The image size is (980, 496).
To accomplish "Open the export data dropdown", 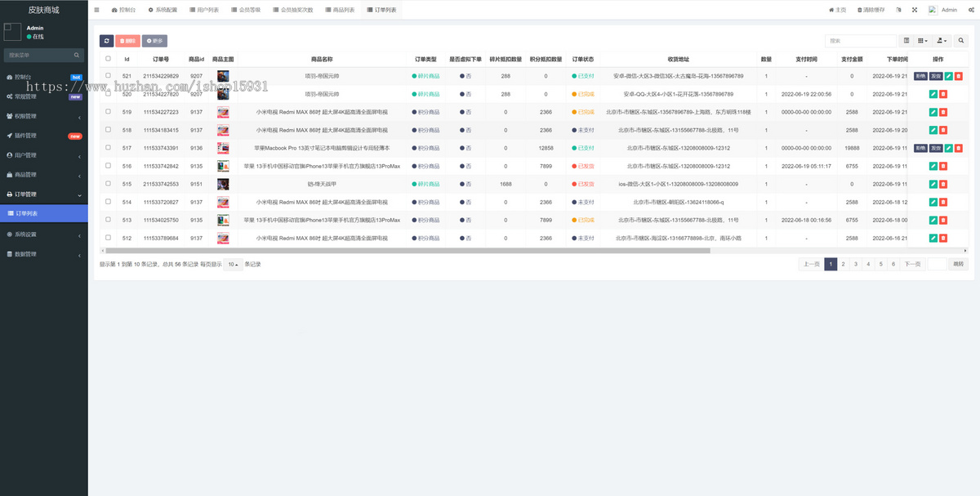I will tap(942, 41).
